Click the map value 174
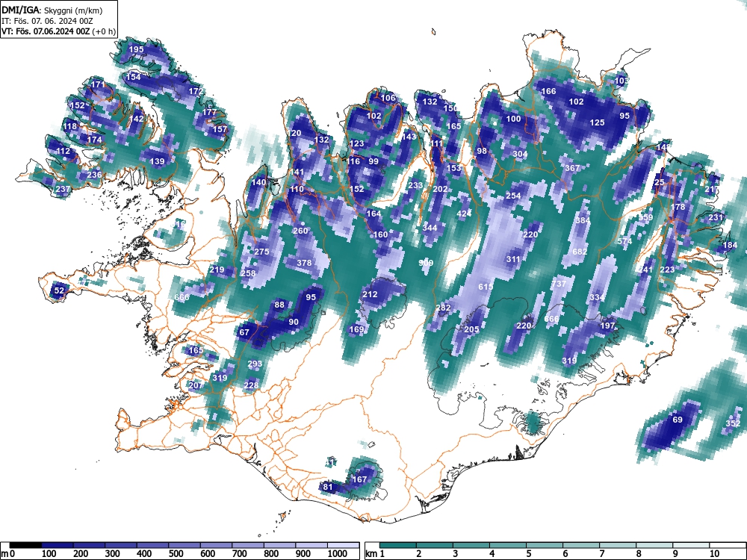 (94, 140)
